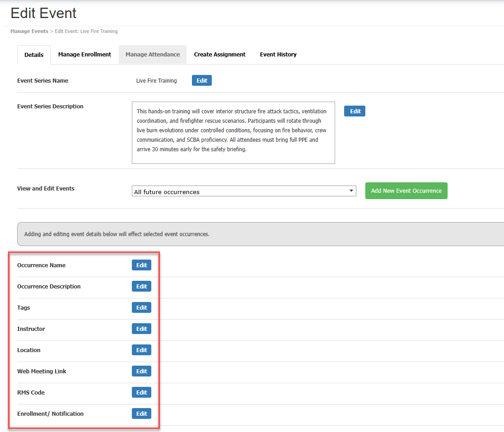Image resolution: width=504 pixels, height=432 pixels.
Task: Edit the Instructor row
Action: coord(141,329)
